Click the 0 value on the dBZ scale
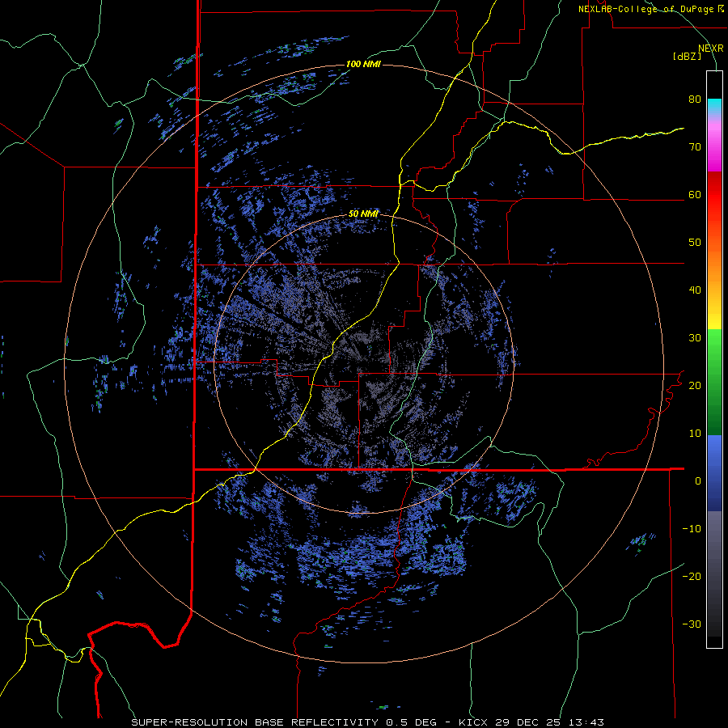The height and width of the screenshot is (728, 728). [698, 481]
